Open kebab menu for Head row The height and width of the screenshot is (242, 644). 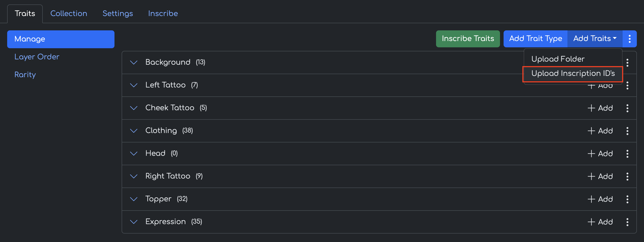[627, 153]
